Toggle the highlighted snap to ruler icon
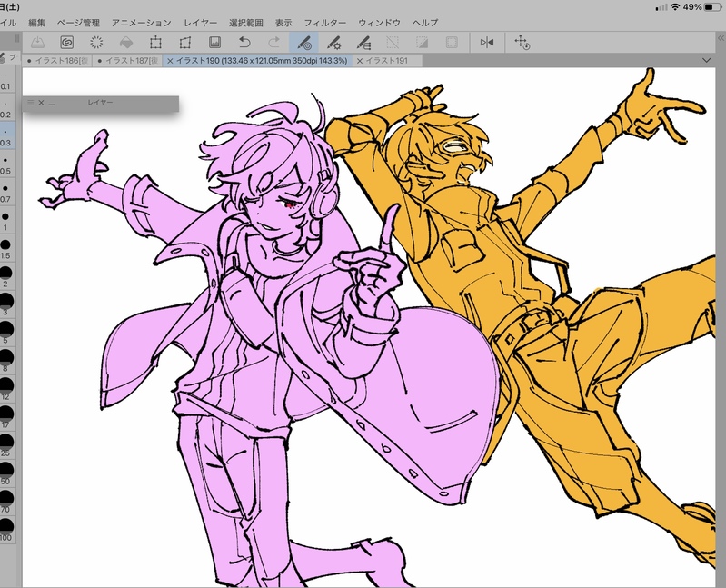Viewport: 726px width, 588px height. coord(304,43)
